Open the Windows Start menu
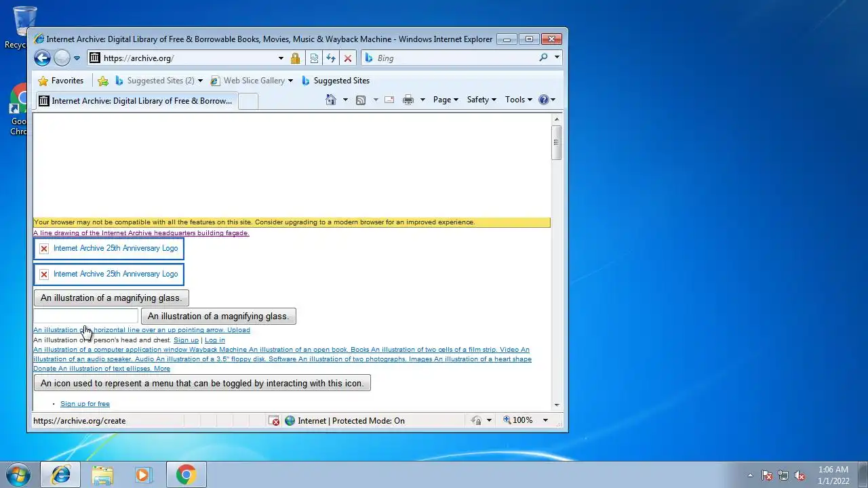 (18, 474)
